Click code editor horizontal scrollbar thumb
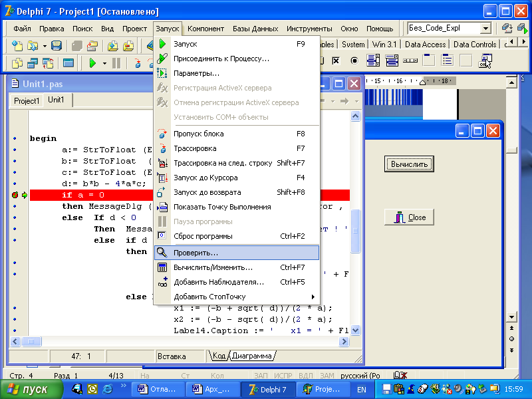This screenshot has width=532, height=399. pos(31,341)
